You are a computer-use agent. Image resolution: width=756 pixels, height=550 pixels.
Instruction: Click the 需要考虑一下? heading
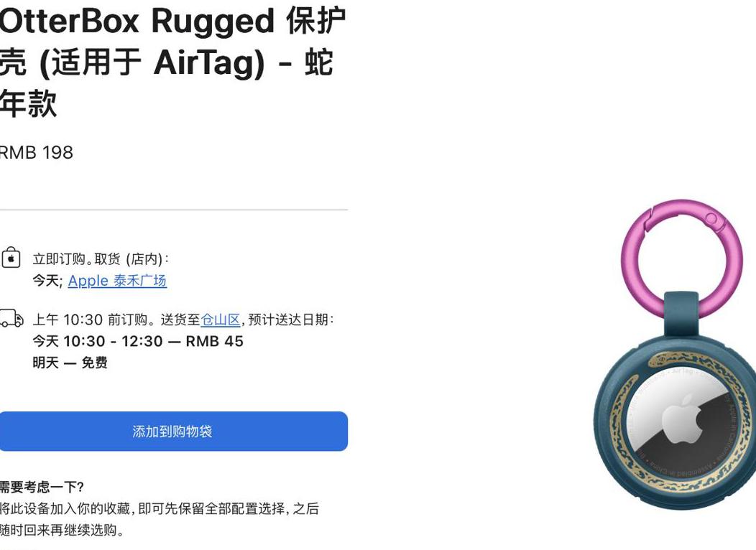42,487
